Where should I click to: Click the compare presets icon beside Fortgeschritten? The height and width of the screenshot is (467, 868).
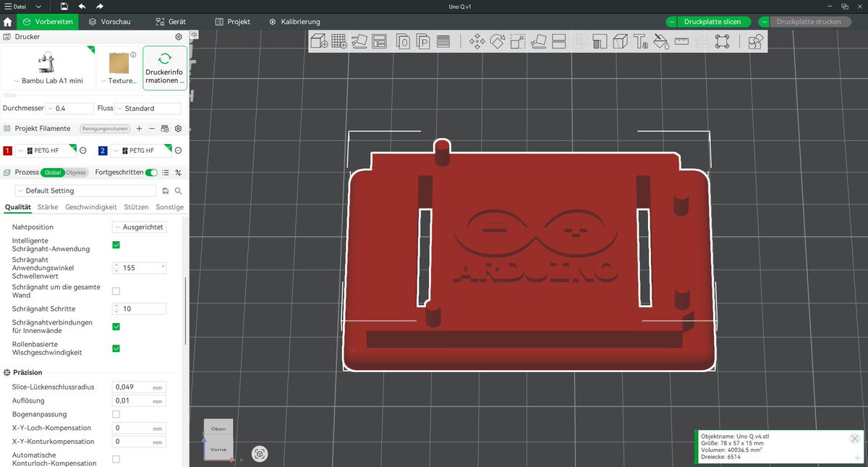pyautogui.click(x=178, y=172)
